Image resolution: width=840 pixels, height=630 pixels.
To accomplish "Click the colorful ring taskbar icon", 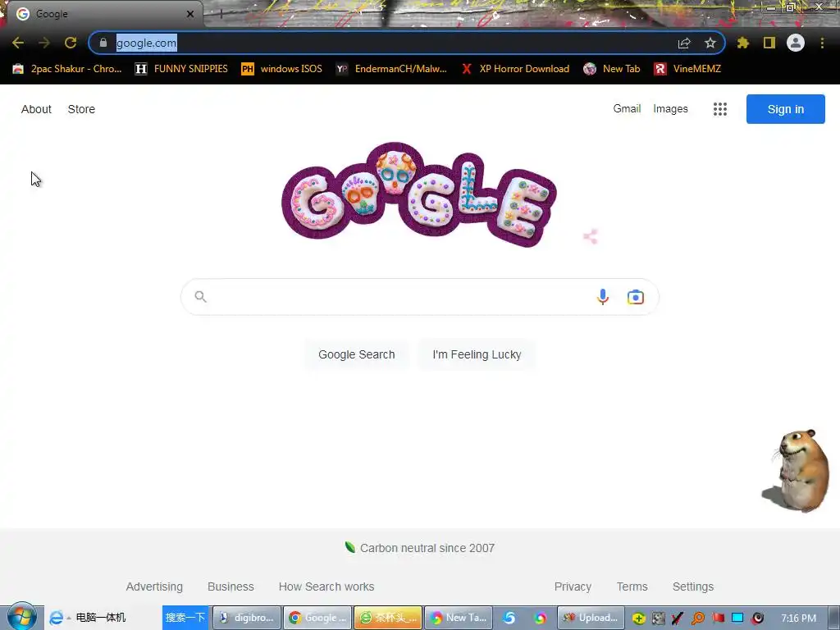I will pos(540,618).
